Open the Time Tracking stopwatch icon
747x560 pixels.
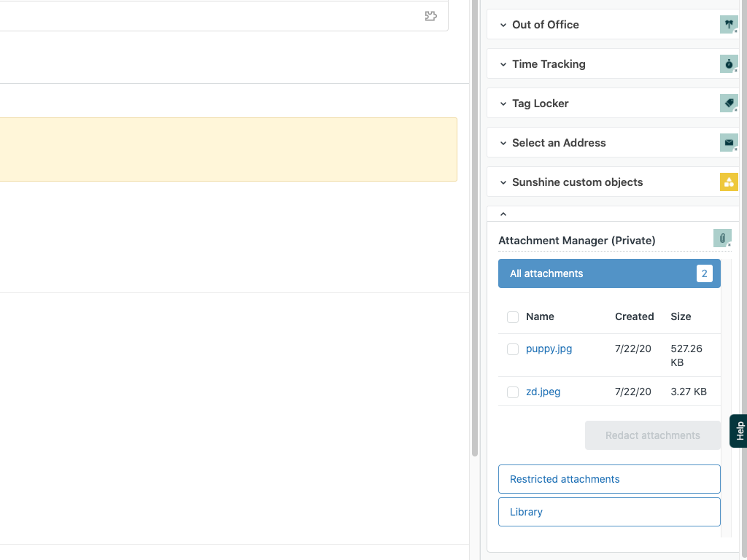(729, 63)
